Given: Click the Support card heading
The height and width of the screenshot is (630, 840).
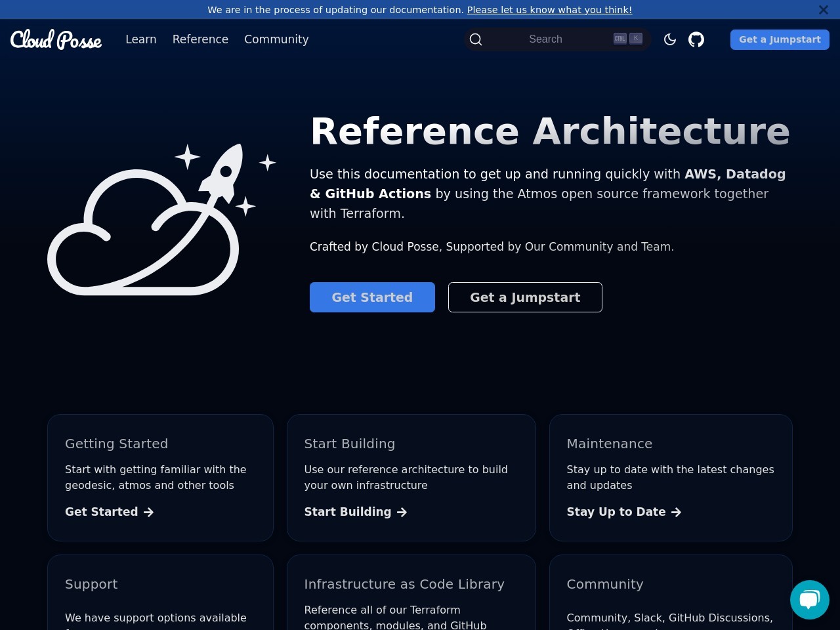Looking at the screenshot, I should [91, 584].
